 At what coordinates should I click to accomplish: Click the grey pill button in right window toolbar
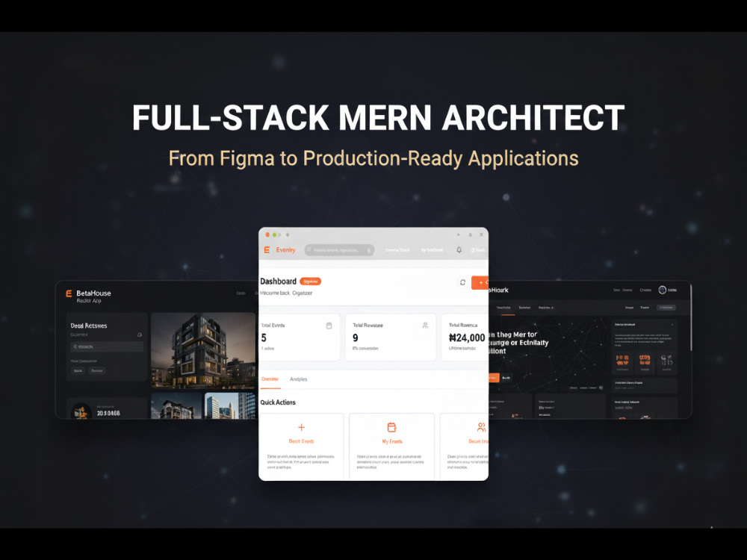pos(666,308)
